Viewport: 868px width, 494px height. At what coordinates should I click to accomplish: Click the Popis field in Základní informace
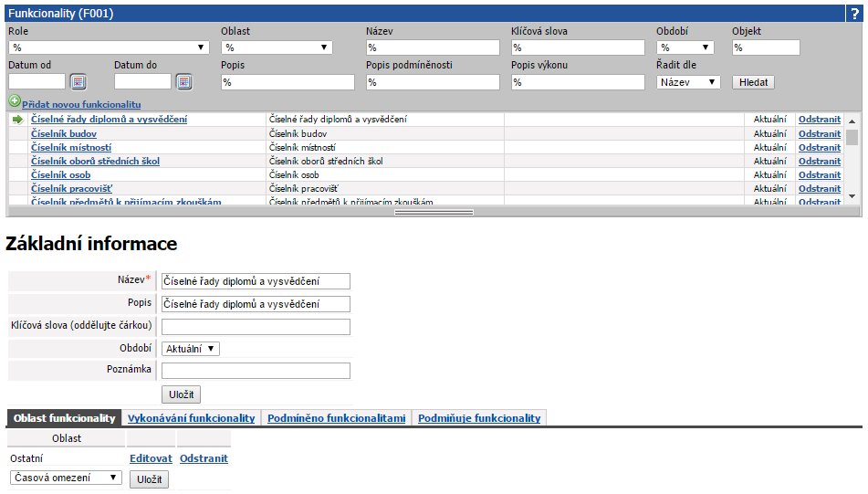[x=256, y=304]
